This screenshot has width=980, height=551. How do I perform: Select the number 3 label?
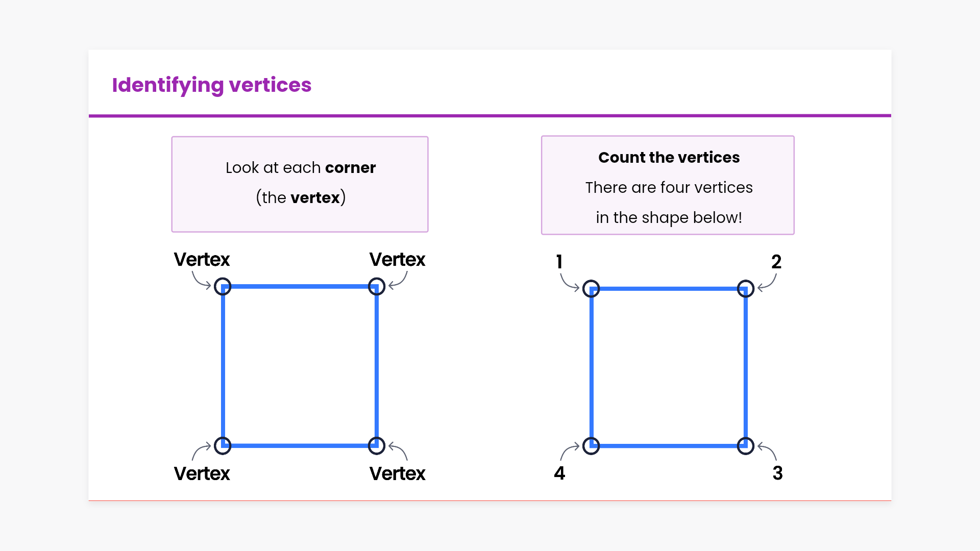click(x=777, y=473)
